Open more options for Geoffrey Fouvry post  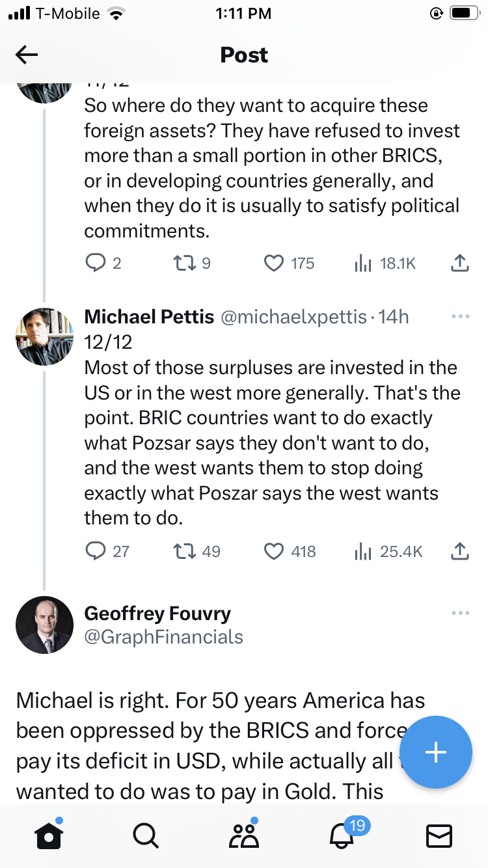460,613
